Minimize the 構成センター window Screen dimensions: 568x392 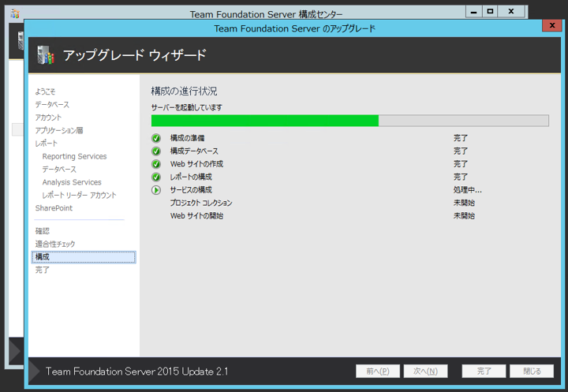click(x=473, y=12)
